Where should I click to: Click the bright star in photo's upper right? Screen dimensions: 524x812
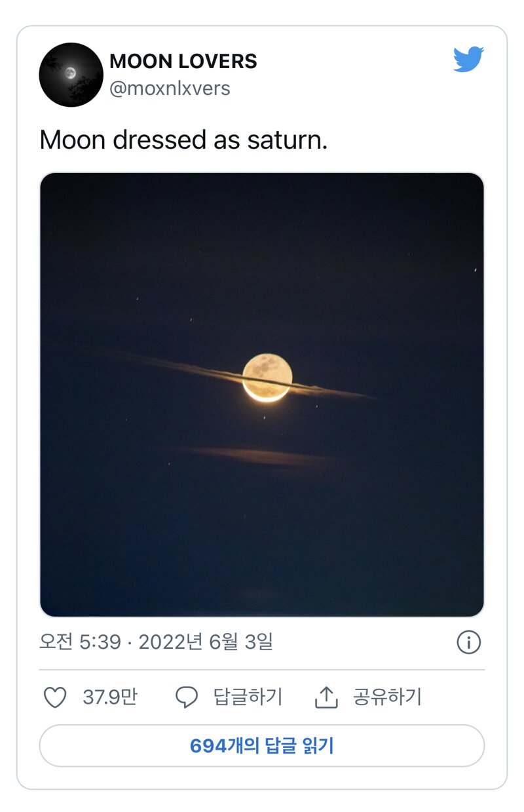pyautogui.click(x=476, y=269)
